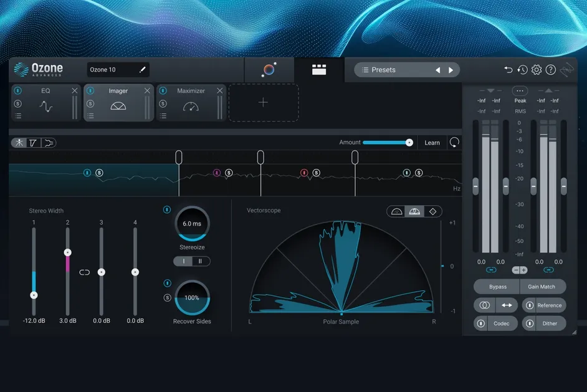This screenshot has width=587, height=392.
Task: Toggle band 1 power in the spectrum
Action: 87,173
